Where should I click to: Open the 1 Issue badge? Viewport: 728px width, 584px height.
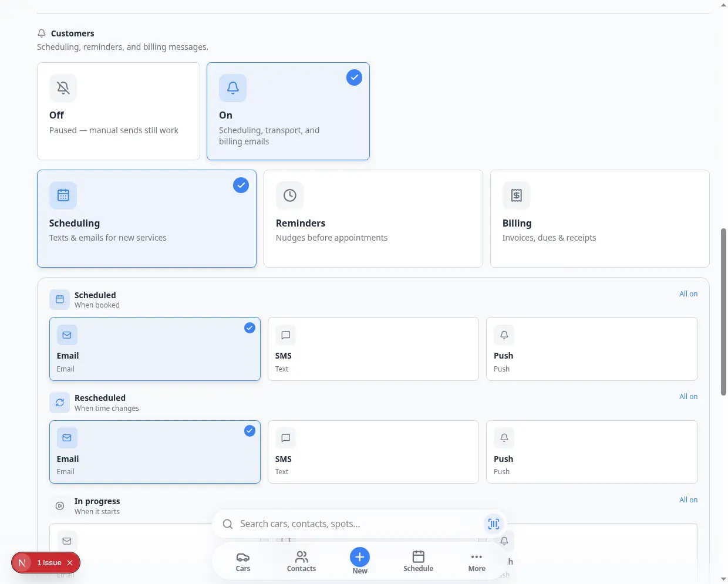(49, 563)
